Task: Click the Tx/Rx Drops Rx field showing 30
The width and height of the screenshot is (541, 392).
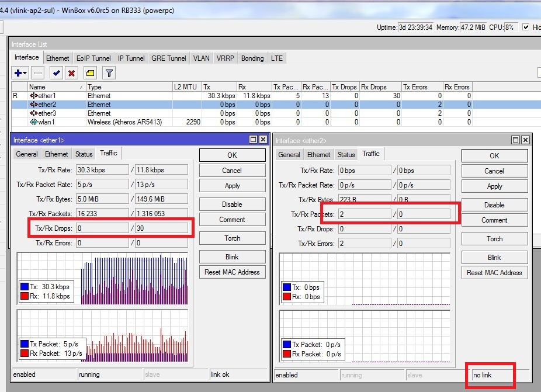Action: coord(161,228)
